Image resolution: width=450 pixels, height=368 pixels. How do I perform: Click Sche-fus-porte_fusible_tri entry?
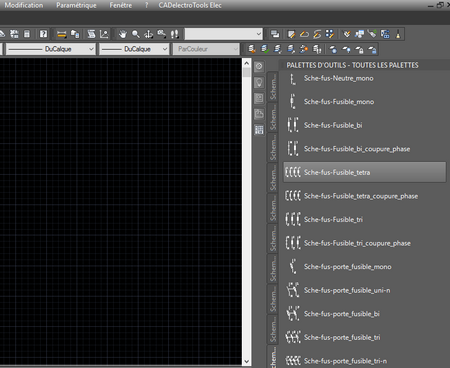pyautogui.click(x=365, y=337)
